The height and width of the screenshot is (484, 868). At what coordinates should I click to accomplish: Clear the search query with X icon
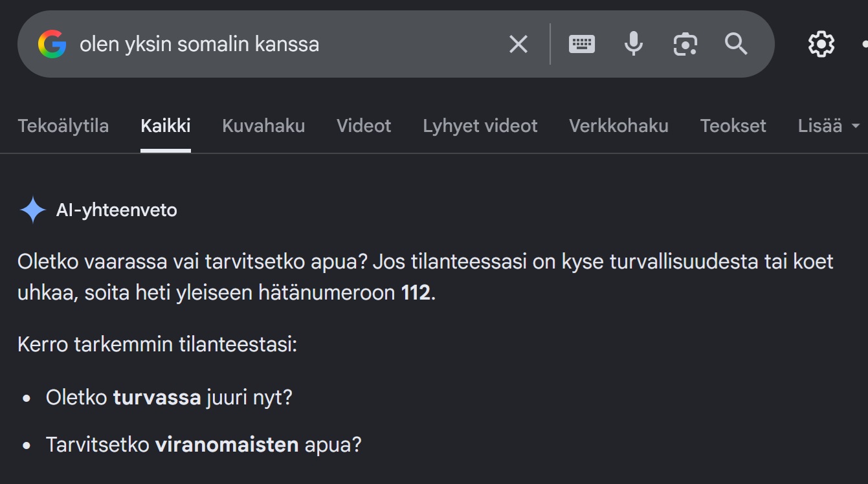pyautogui.click(x=518, y=44)
